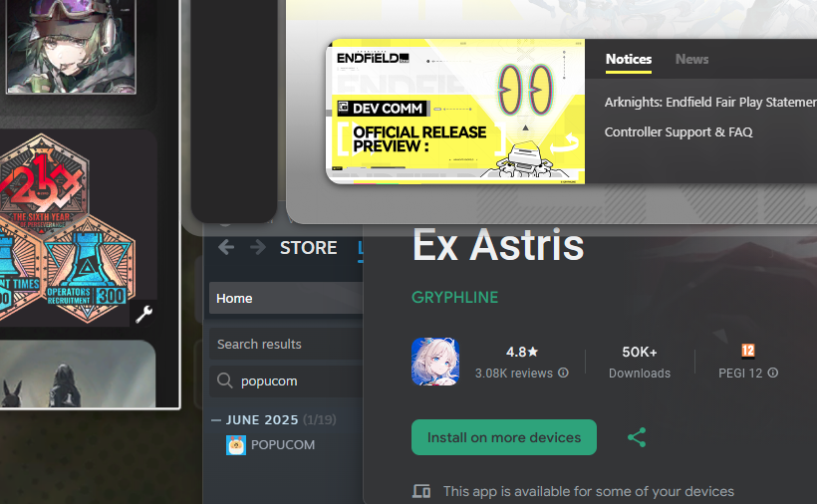Click the 4.8 star rating
This screenshot has width=817, height=504.
tap(521, 353)
